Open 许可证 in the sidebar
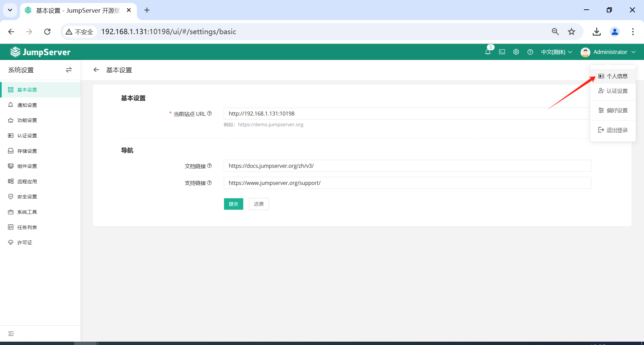Image resolution: width=644 pixels, height=345 pixels. pyautogui.click(x=40, y=243)
